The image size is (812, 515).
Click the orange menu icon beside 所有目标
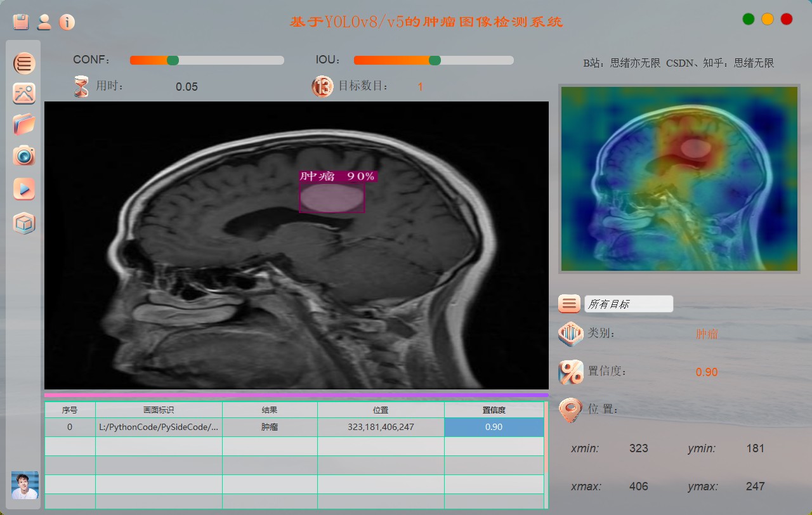pyautogui.click(x=569, y=304)
